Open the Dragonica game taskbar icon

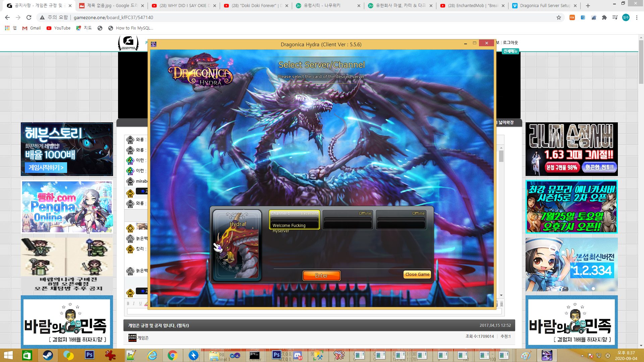pyautogui.click(x=547, y=355)
